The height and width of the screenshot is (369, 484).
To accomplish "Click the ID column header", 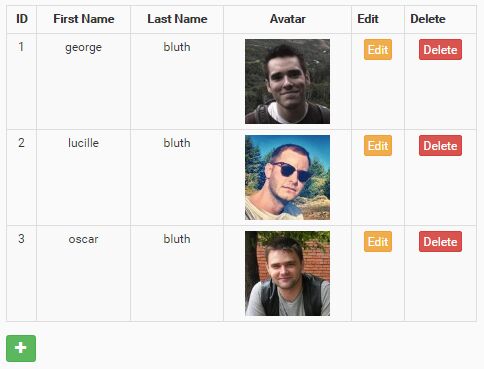I will pos(22,19).
